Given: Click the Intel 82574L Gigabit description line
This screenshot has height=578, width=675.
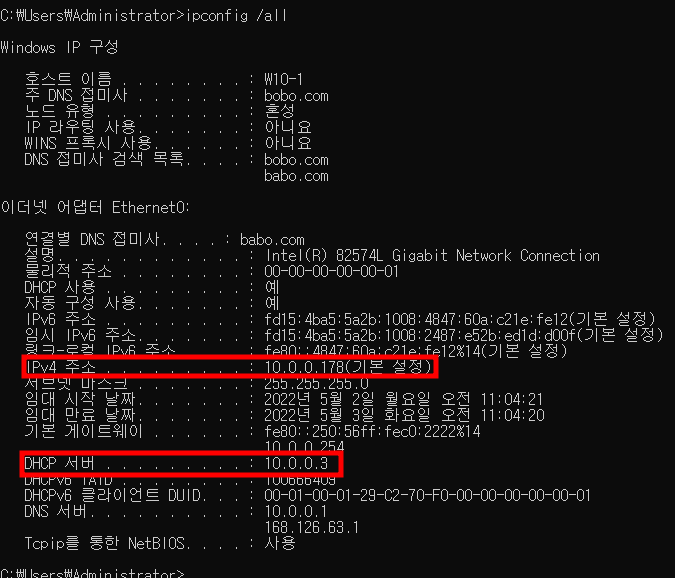Looking at the screenshot, I should (x=433, y=256).
